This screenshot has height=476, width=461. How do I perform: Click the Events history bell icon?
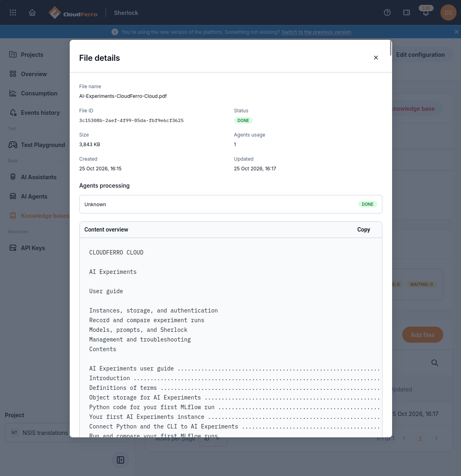click(13, 113)
